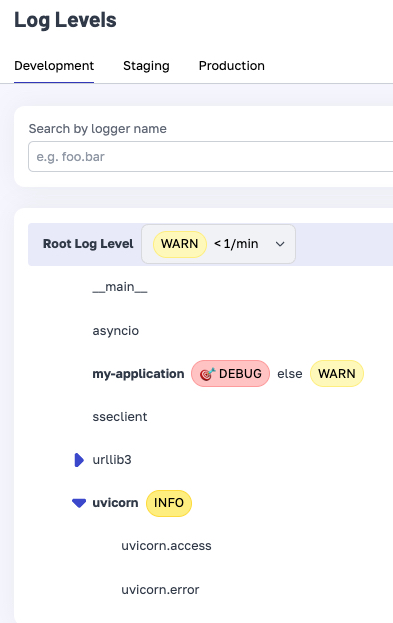Click the 'Root Log Level' label
Viewport: 393px width, 623px height.
pyautogui.click(x=88, y=244)
